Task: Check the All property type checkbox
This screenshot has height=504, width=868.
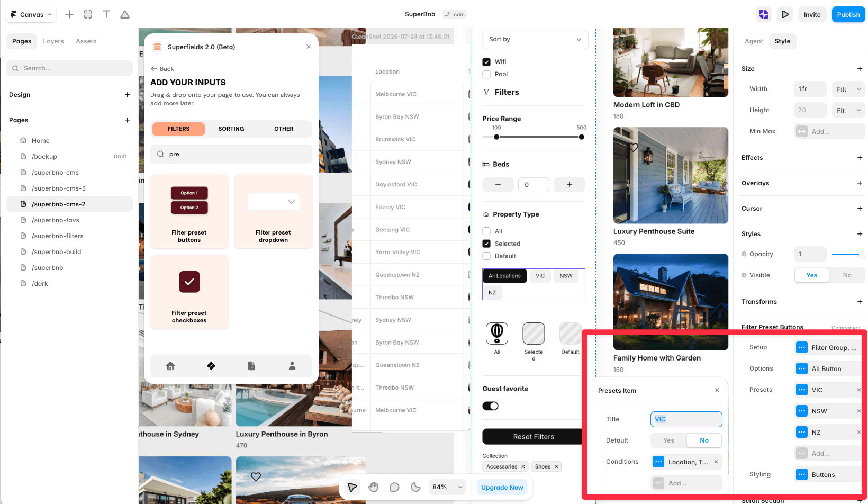Action: point(486,231)
